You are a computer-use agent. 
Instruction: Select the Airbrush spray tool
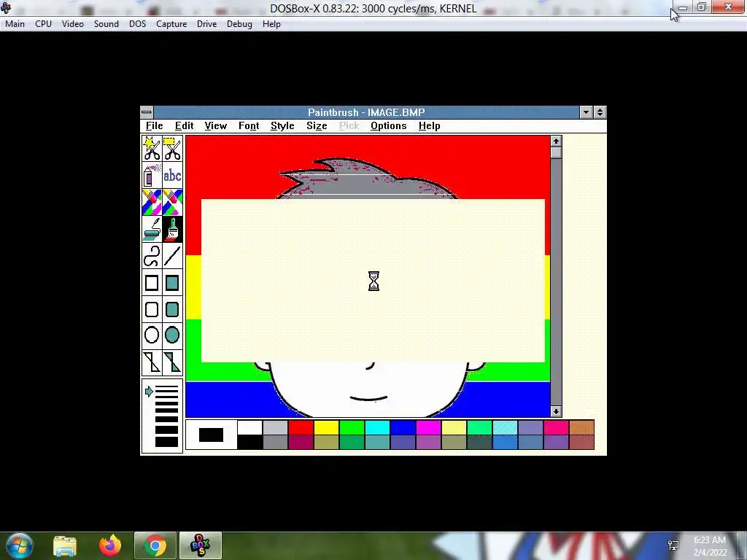(x=152, y=175)
